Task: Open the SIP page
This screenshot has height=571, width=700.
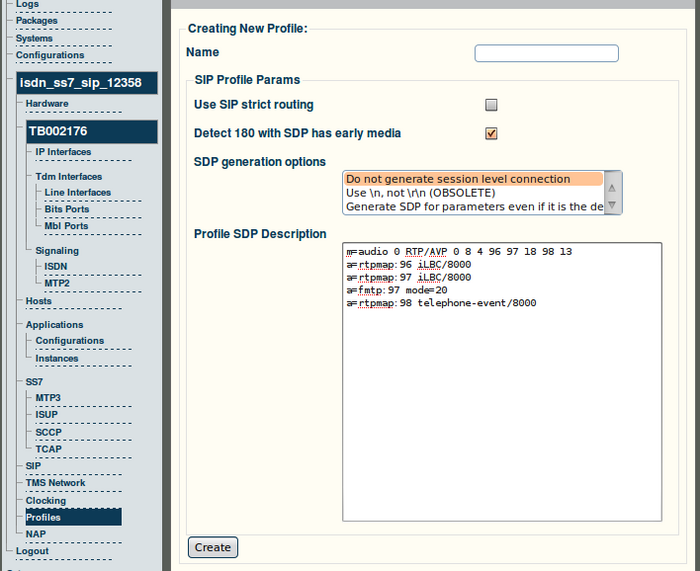Action: tap(33, 466)
